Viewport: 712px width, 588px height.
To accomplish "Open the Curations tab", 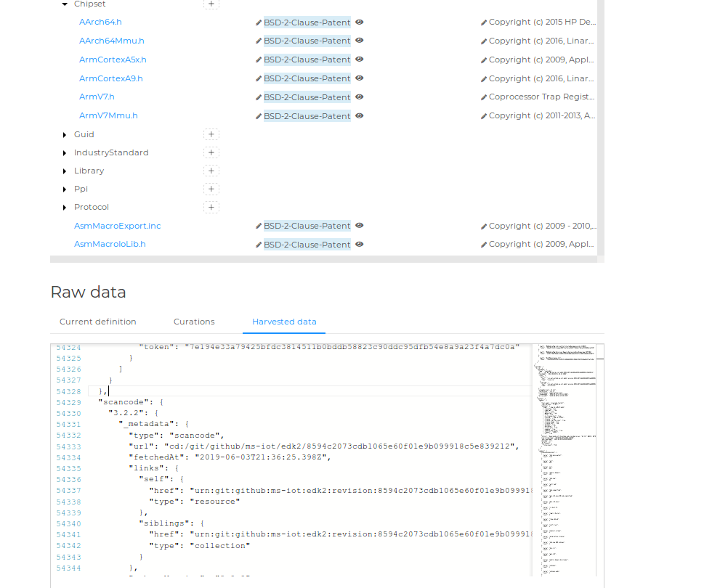I will (194, 321).
